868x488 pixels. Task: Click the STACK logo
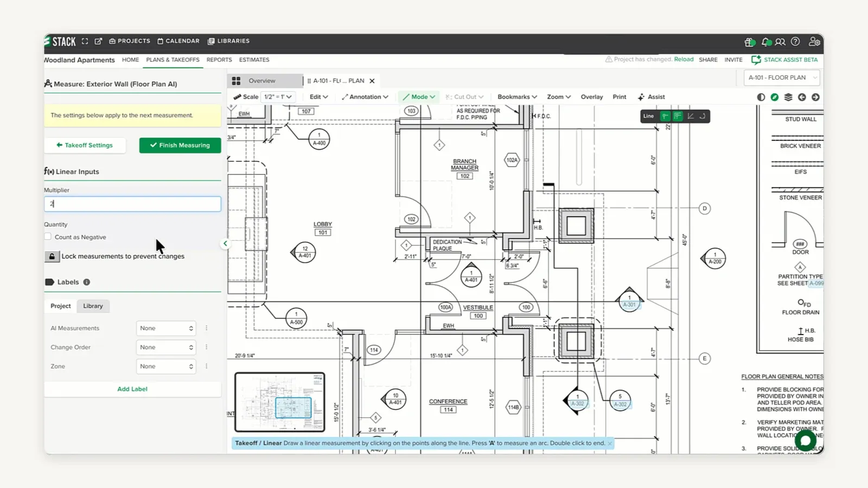pos(61,41)
